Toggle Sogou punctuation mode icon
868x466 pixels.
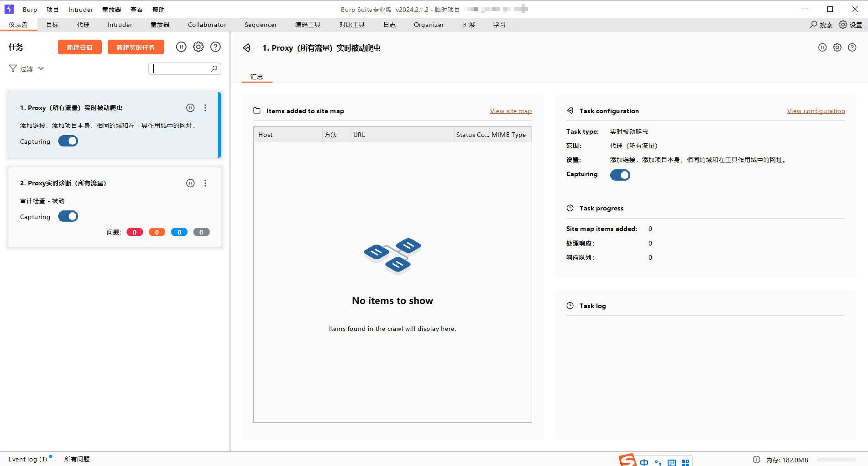[x=658, y=462]
